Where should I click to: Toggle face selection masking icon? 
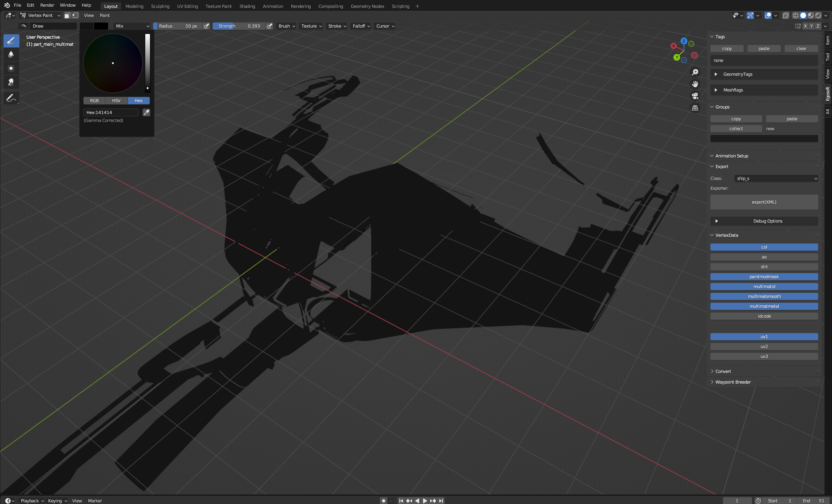(x=67, y=15)
